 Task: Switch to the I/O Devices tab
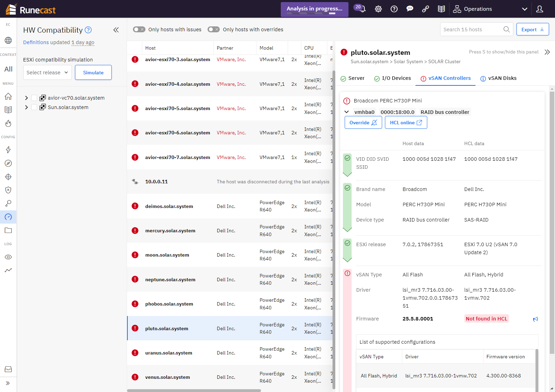(393, 78)
